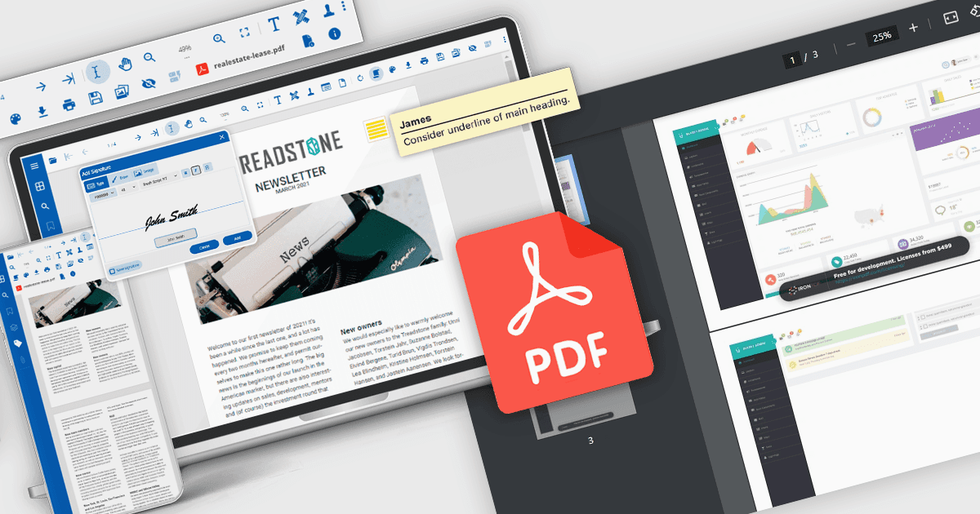Screen dimensions: 980x514
Task: Print the document with printer icon
Action: 69,105
